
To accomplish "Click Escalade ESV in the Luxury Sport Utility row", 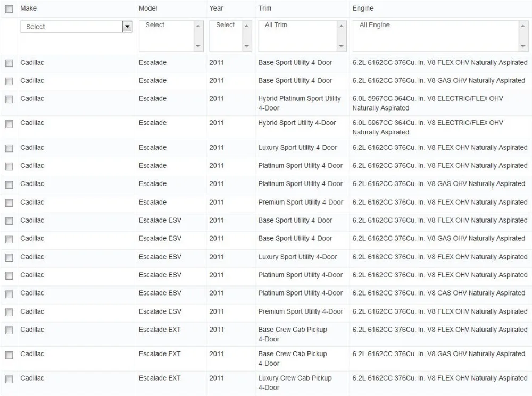I will [x=160, y=257].
